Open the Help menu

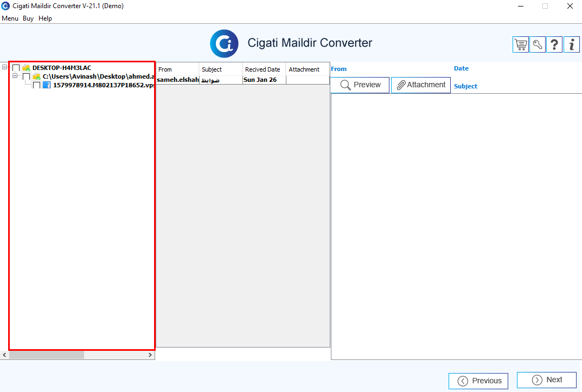point(45,18)
